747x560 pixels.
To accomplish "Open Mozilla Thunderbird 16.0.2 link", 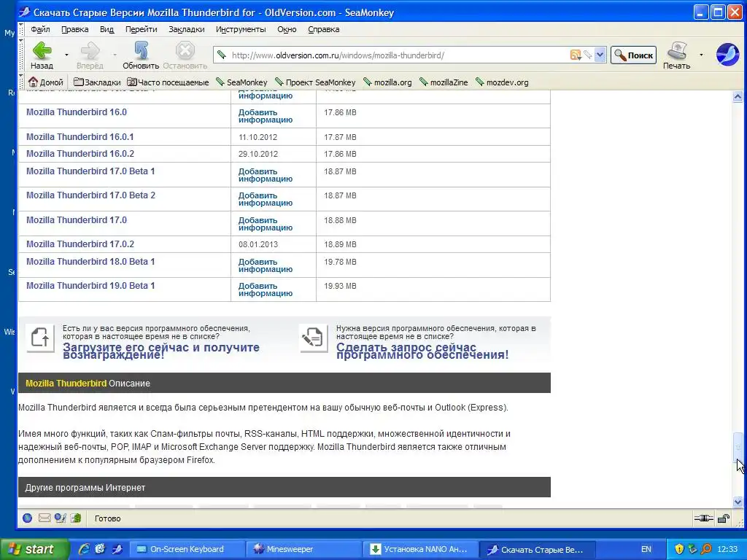I will click(80, 154).
